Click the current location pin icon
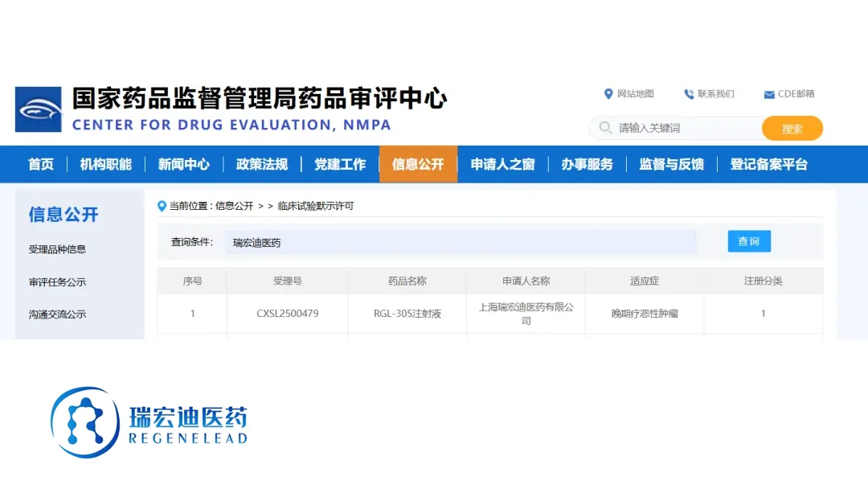The width and height of the screenshot is (868, 489). click(162, 206)
